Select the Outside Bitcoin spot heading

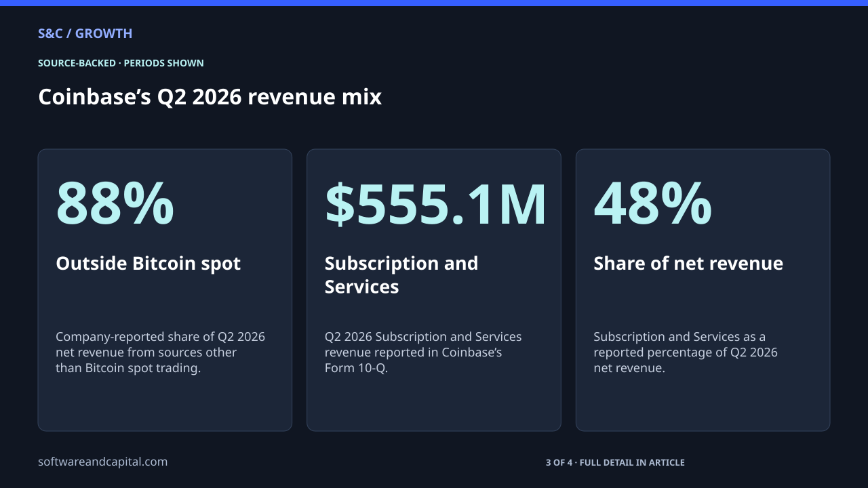148,263
